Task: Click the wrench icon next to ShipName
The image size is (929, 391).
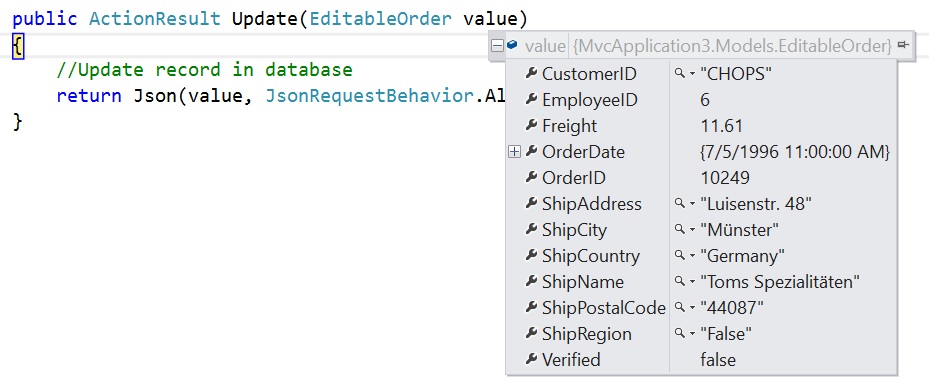Action: click(x=531, y=282)
